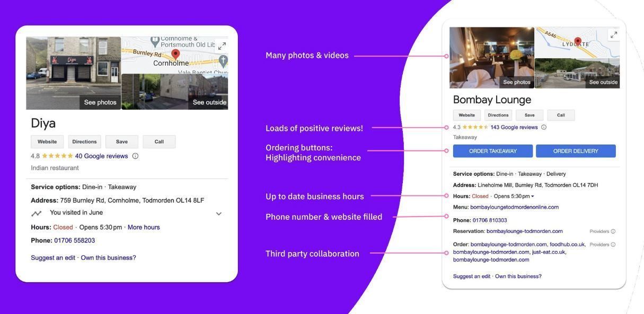Click Providers info in Reservation row

coord(603,231)
